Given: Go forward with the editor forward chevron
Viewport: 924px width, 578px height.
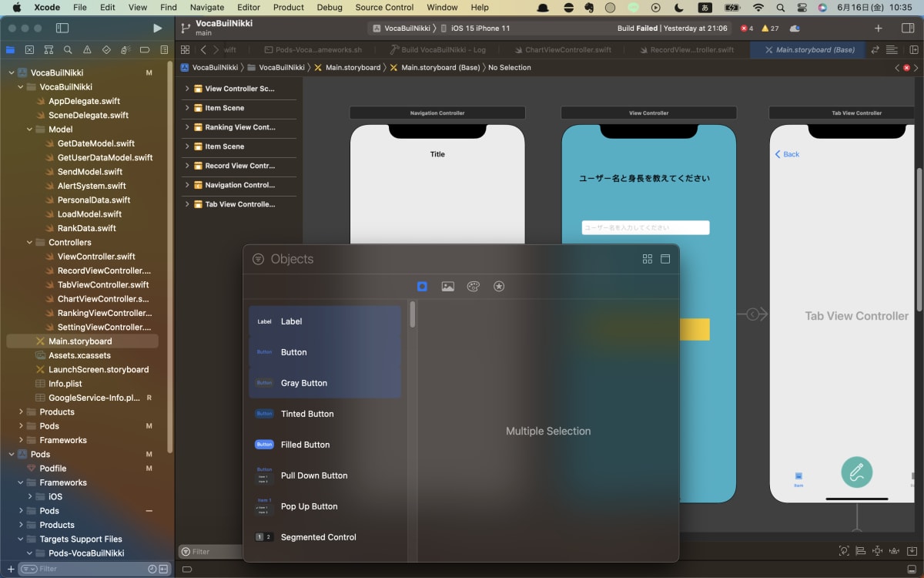Looking at the screenshot, I should (x=216, y=49).
